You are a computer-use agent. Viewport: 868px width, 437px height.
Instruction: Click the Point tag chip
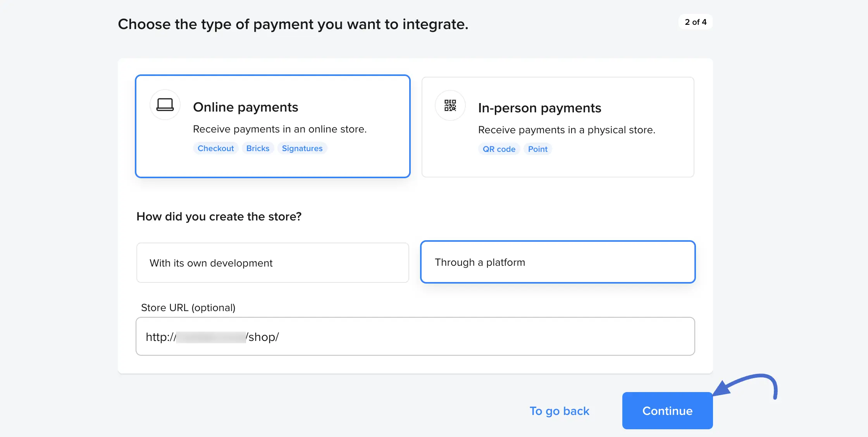tap(538, 149)
